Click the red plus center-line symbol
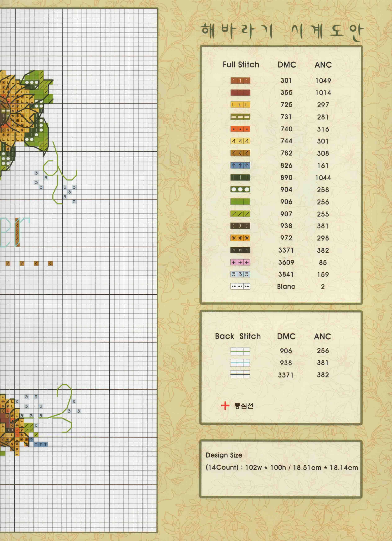Image resolution: width=392 pixels, height=541 pixels. (225, 405)
